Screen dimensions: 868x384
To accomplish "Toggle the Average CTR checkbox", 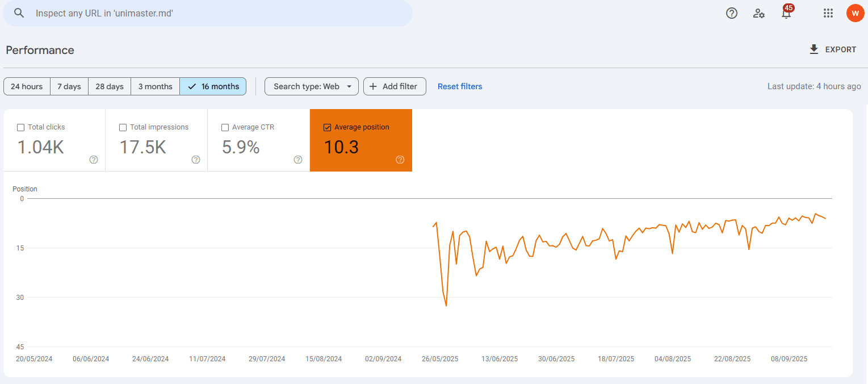I will click(x=225, y=127).
